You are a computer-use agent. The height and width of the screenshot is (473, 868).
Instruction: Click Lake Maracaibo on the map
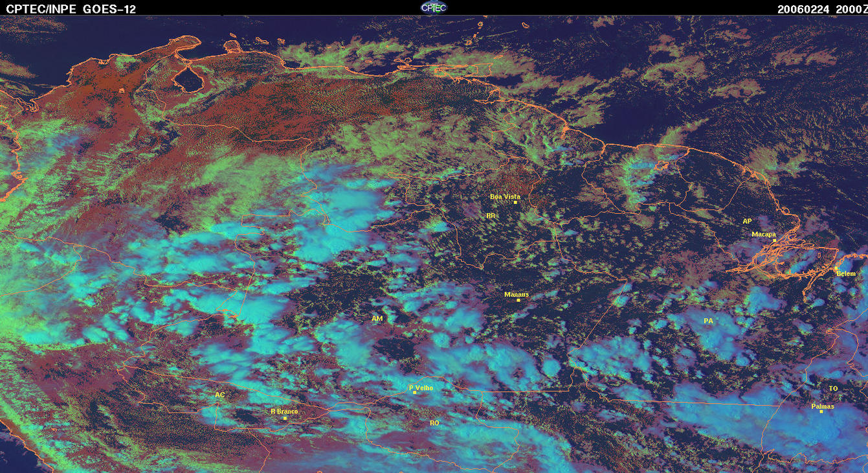tap(189, 79)
